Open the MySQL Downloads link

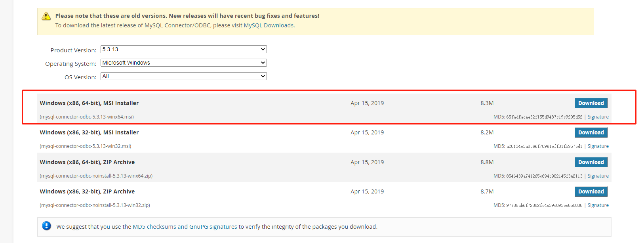269,25
